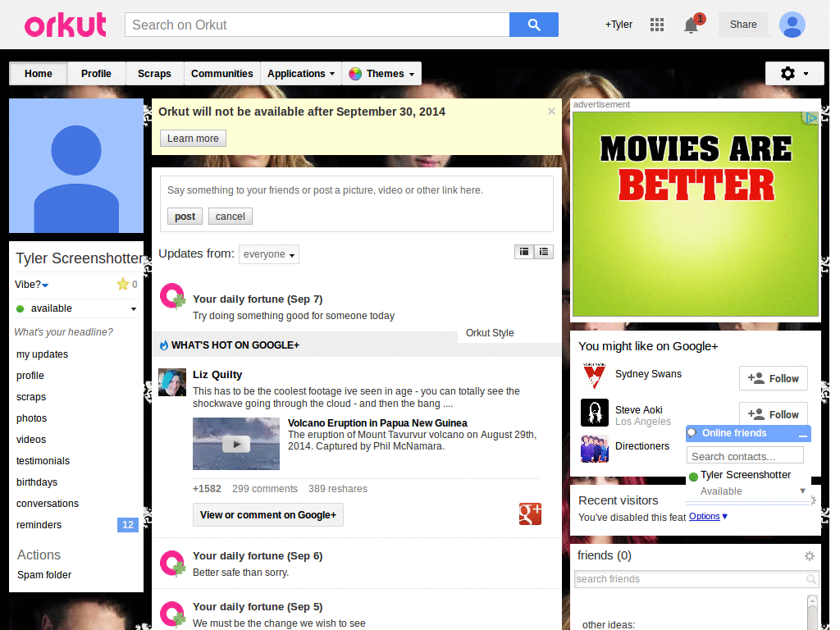Click View or comment on Google+
The width and height of the screenshot is (840, 630).
[x=268, y=515]
